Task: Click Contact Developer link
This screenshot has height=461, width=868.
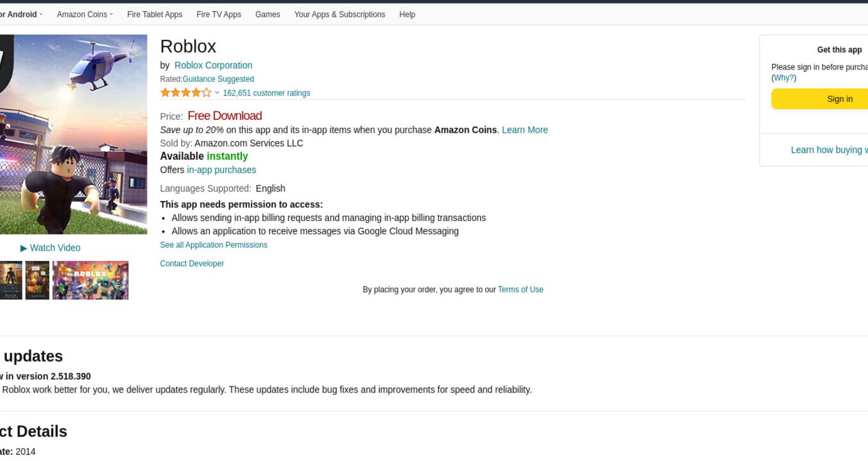Action: (192, 264)
